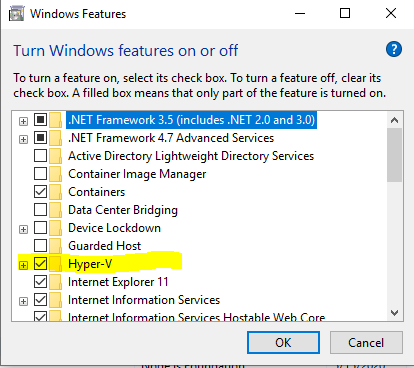414x368 pixels.
Task: Select .NET Framework 4.7 Advanced Services item
Action: point(171,138)
